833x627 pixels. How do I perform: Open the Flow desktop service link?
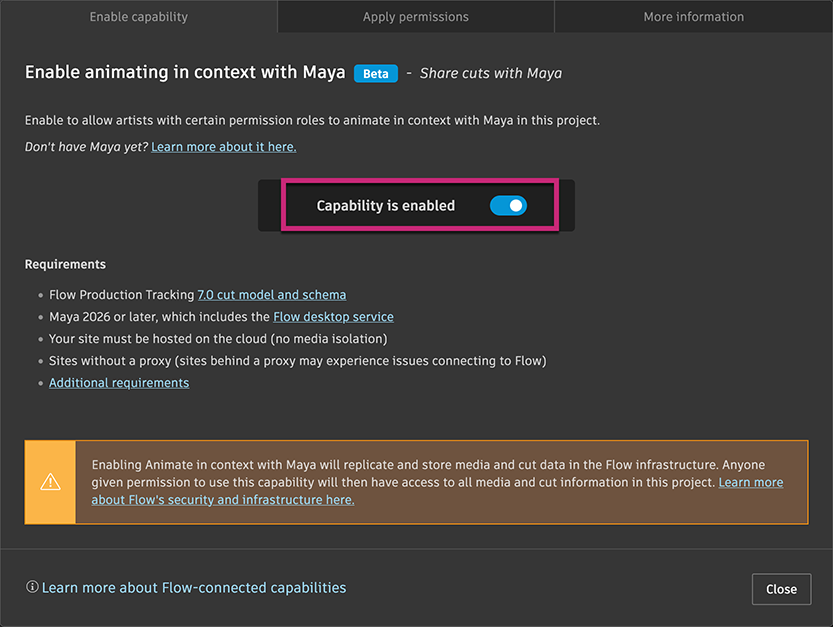(333, 317)
